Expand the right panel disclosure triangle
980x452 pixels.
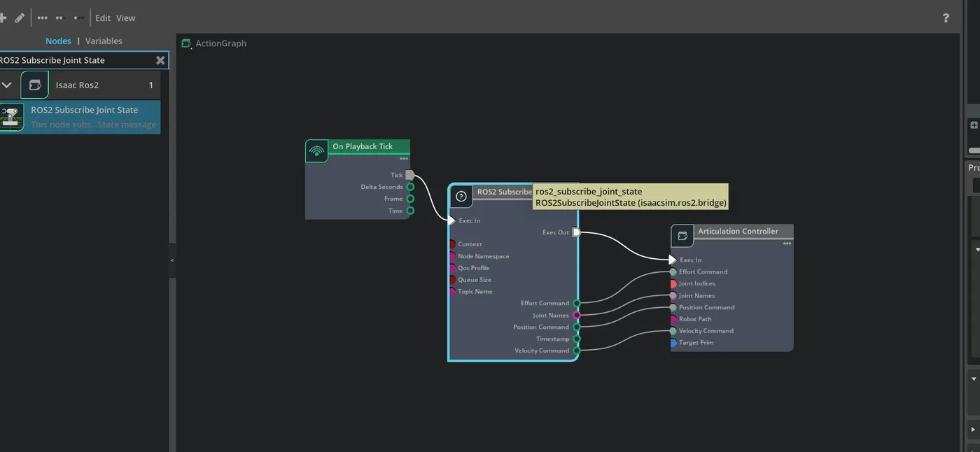973,429
